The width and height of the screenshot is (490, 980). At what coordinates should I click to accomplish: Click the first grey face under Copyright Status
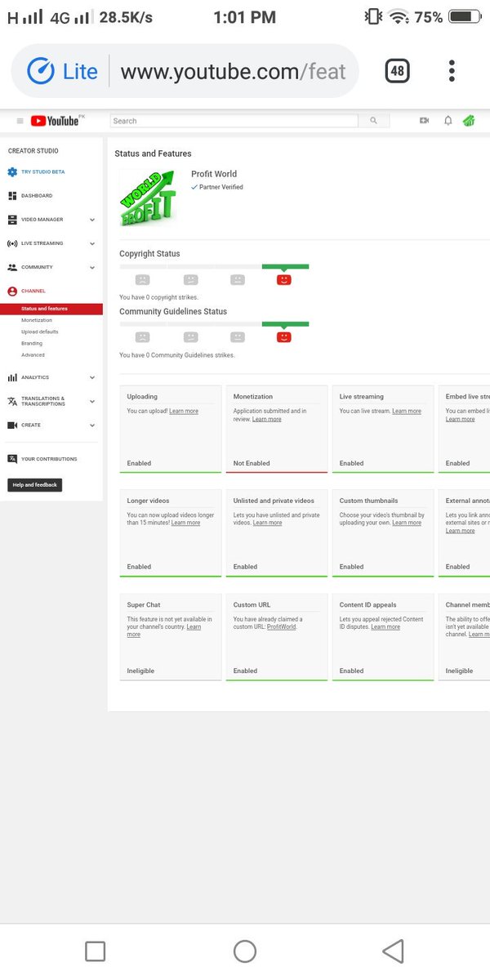(142, 279)
